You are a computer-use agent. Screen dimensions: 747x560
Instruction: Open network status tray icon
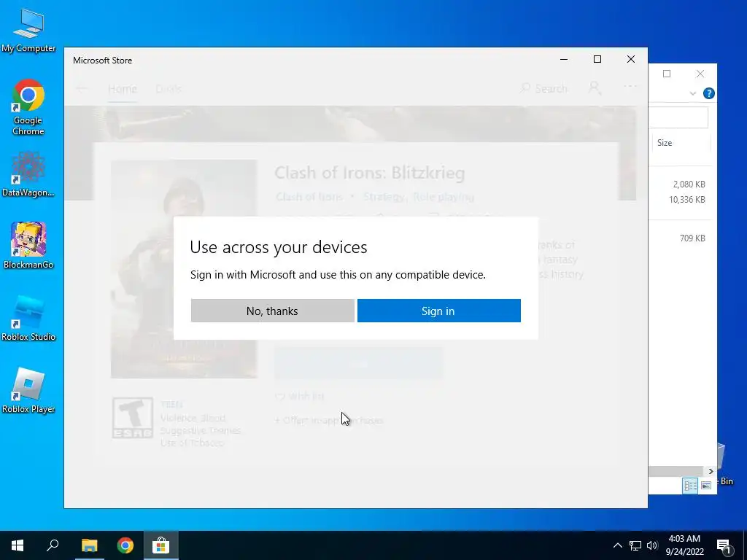[x=635, y=545]
